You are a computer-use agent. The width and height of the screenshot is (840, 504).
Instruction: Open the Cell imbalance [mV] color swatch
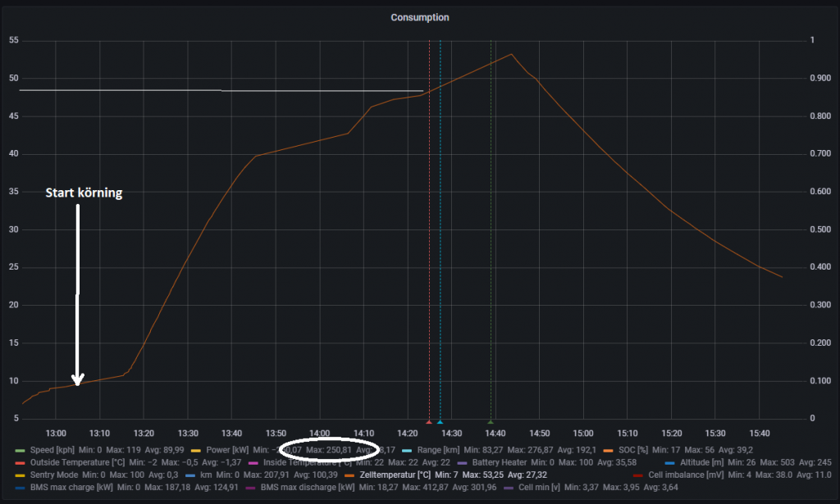click(638, 474)
